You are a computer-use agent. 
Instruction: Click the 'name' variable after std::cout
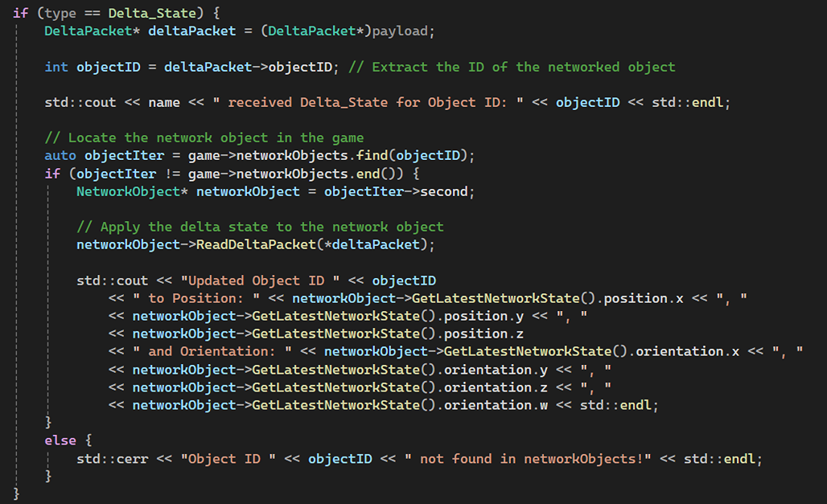[x=187, y=103]
